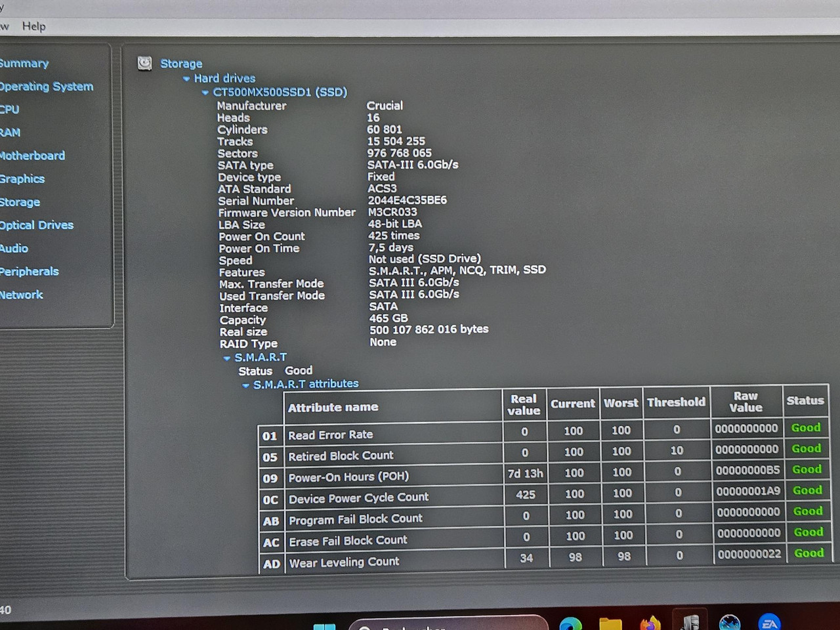Open the Peripherals section
Viewport: 840px width, 630px height.
29,272
